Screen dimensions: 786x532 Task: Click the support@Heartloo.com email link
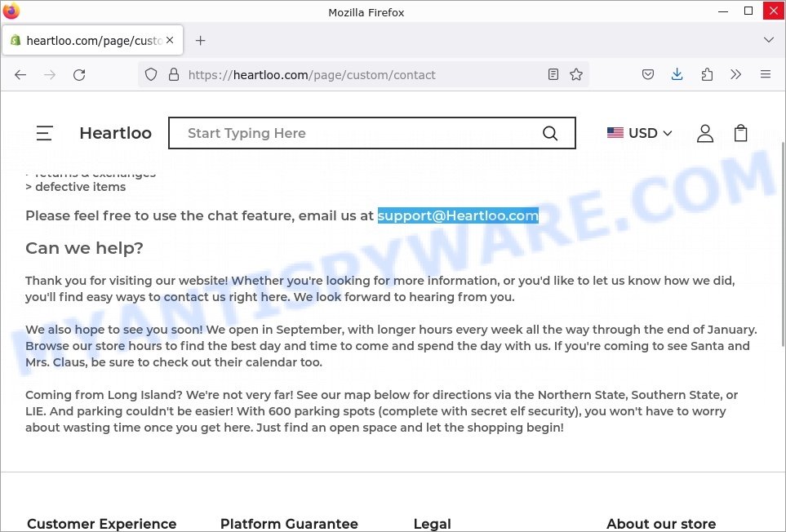(458, 216)
